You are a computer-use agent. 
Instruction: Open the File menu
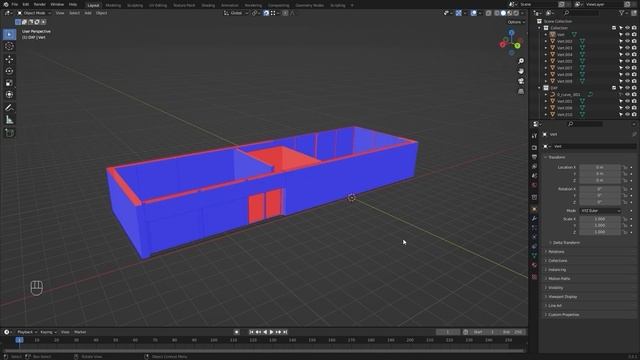(x=14, y=4)
